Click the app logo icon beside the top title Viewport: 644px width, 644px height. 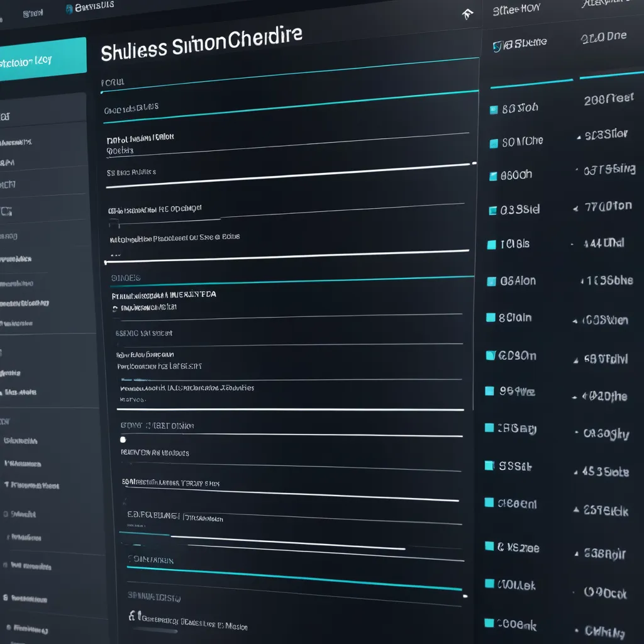pos(69,8)
